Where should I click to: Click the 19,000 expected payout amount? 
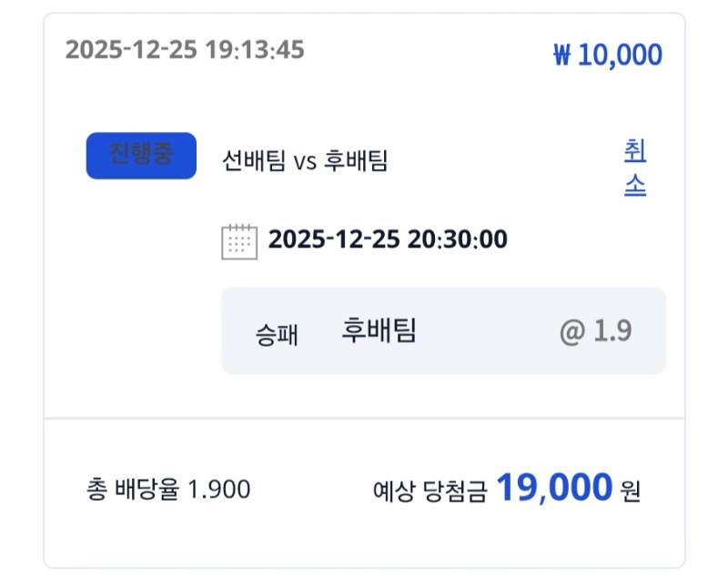[554, 488]
